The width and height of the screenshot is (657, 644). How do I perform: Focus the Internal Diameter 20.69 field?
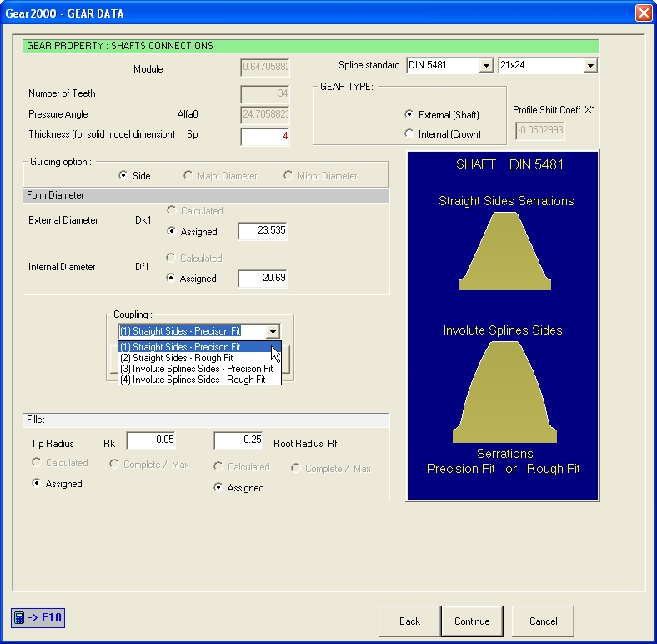(263, 278)
